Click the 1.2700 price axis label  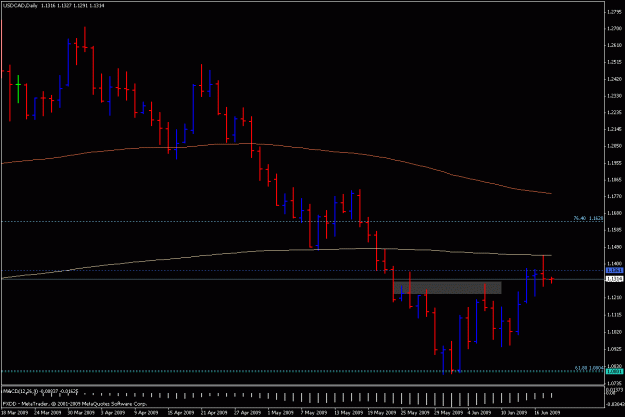click(614, 28)
